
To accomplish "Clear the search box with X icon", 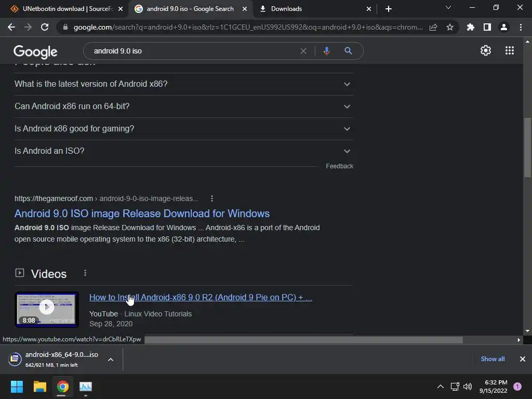I will [x=303, y=51].
